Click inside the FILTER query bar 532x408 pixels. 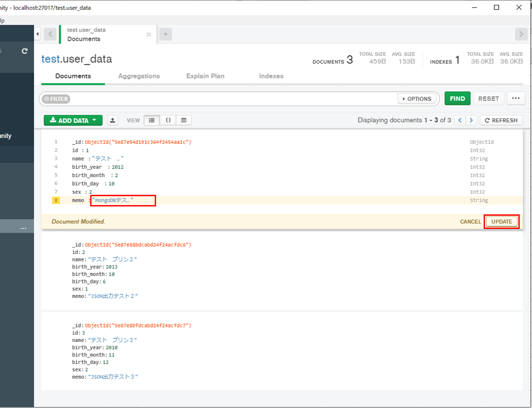[x=196, y=98]
